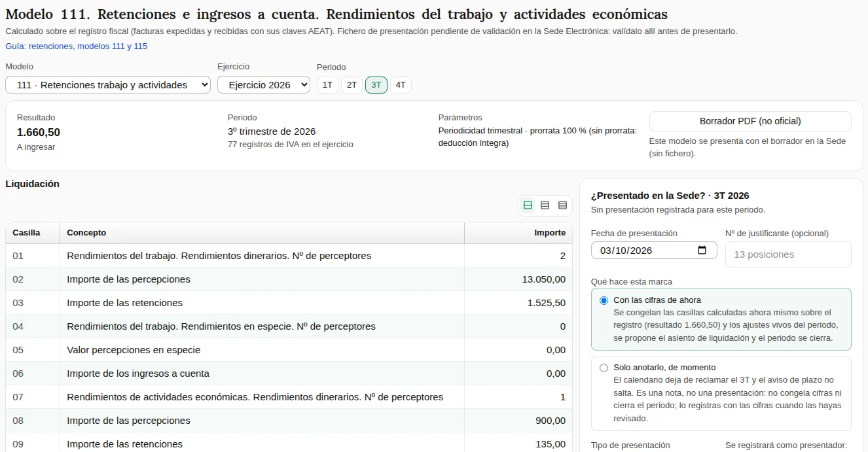Click the Liquidación section heading
Viewport: 868px width, 452px height.
tap(32, 184)
